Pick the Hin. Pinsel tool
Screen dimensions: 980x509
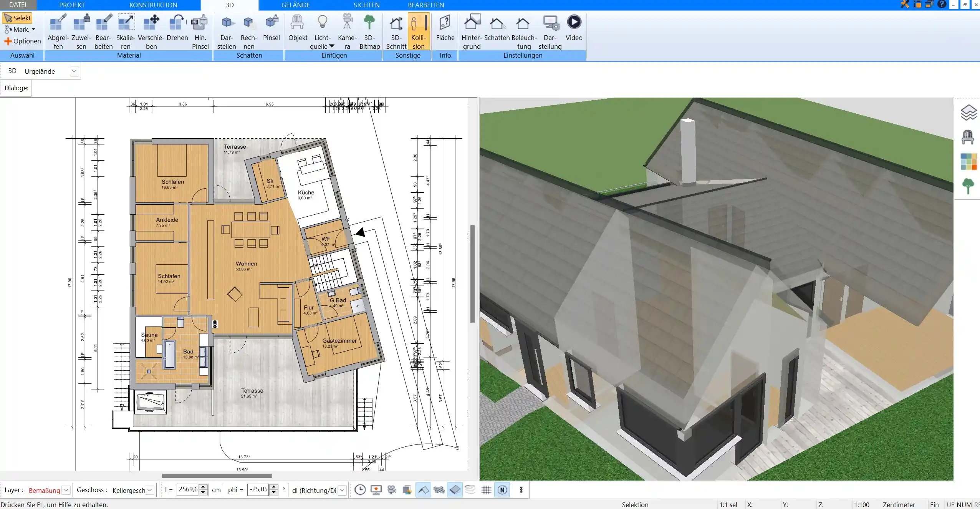pos(200,32)
